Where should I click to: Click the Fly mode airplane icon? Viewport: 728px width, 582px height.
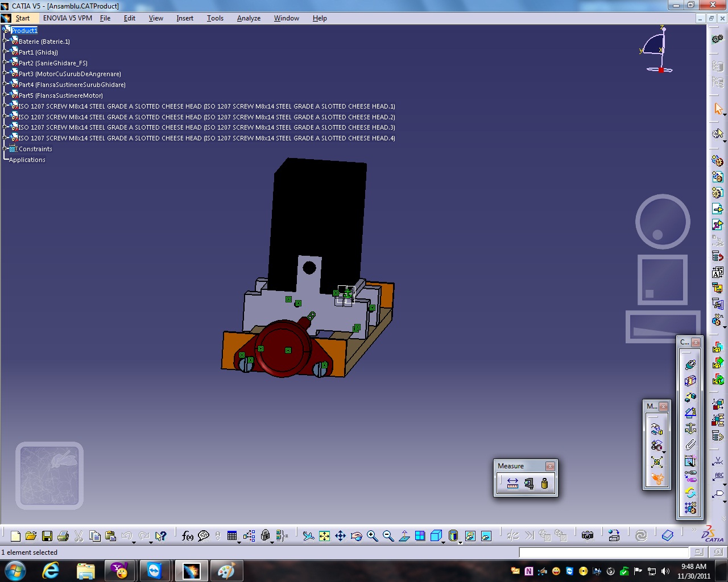(x=308, y=535)
